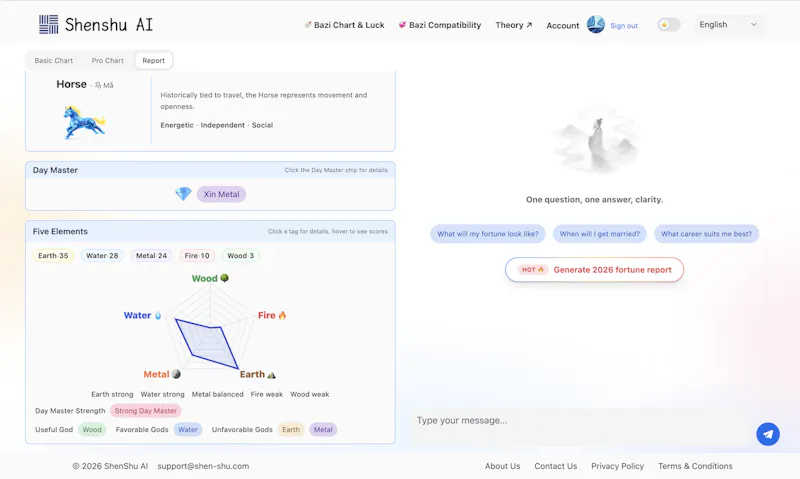The width and height of the screenshot is (800, 479).
Task: Click the Earth 35 element tag
Action: [53, 256]
